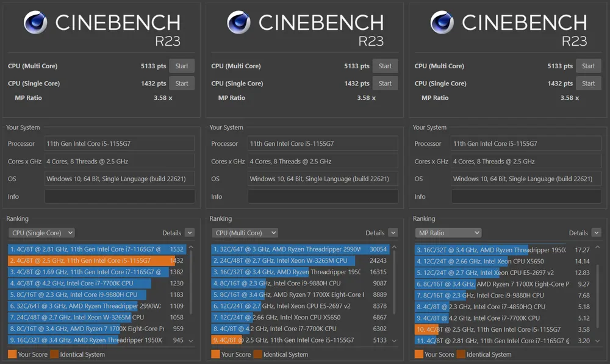Click the Cinebench sphere logo in the left panel
The image size is (610, 364).
(x=35, y=23)
